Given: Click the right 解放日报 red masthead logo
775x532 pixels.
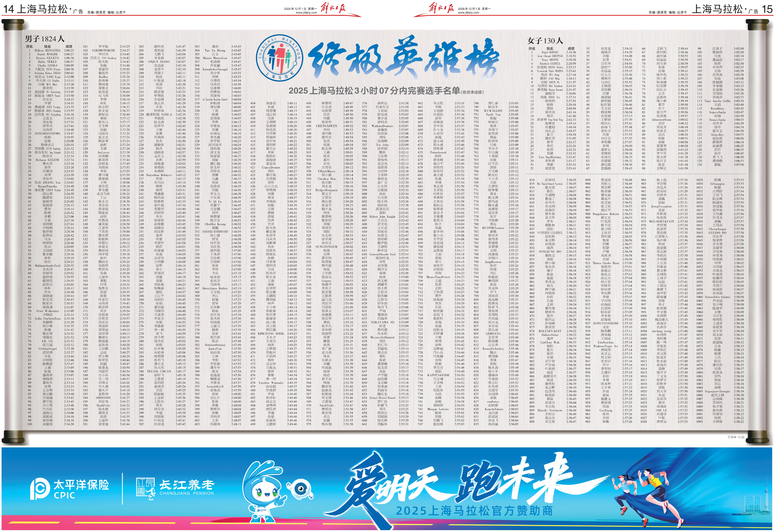Looking at the screenshot, I should tap(441, 8).
